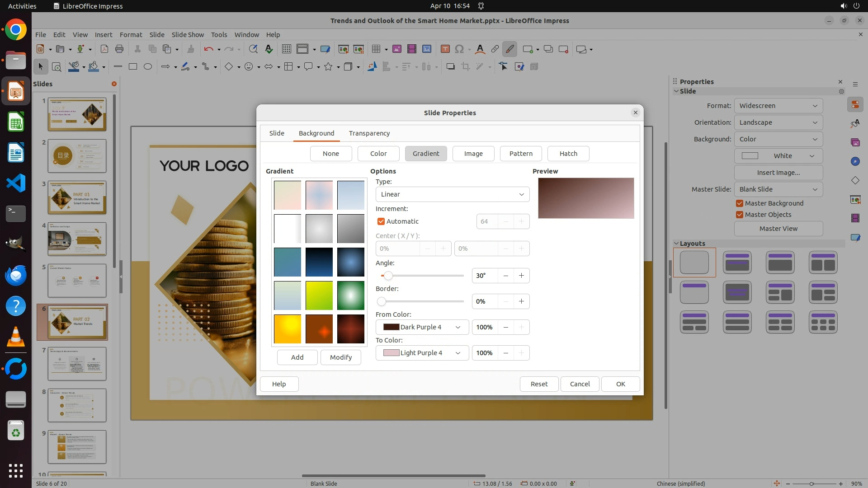This screenshot has width=868, height=488.
Task: Click the Modify gradient button
Action: click(340, 357)
